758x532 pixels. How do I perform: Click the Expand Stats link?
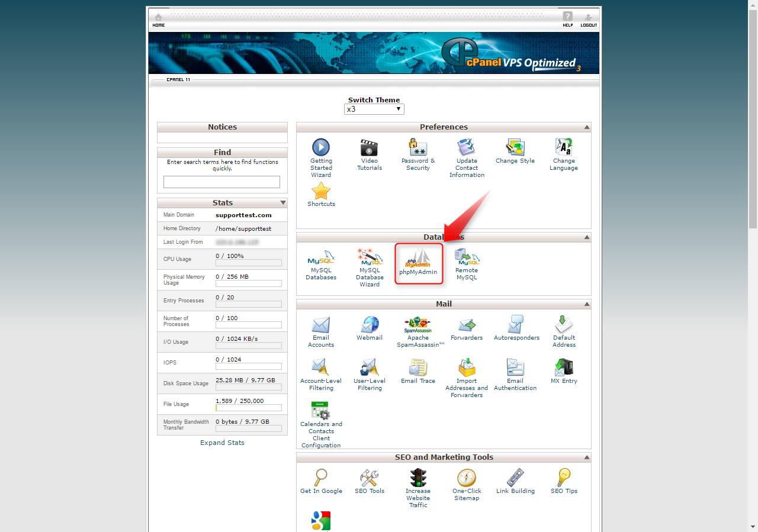(x=222, y=442)
